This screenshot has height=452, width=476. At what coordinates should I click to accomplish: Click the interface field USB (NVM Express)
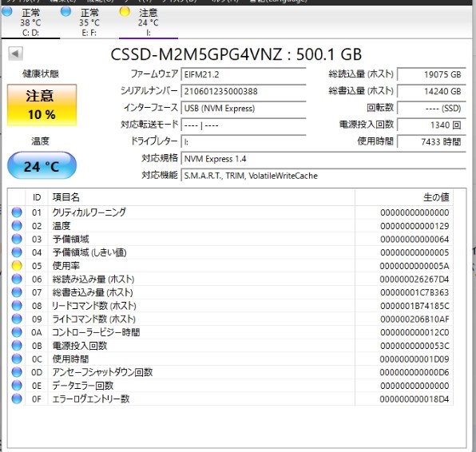[x=244, y=109]
